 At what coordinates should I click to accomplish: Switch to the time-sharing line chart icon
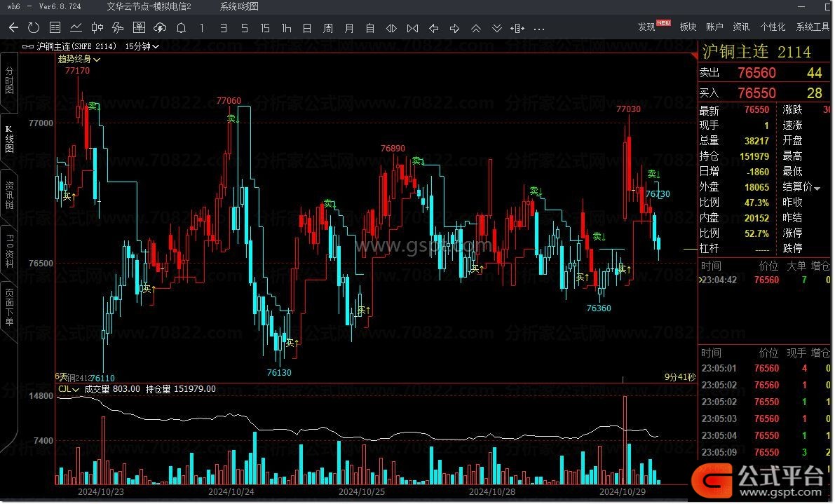(76, 28)
